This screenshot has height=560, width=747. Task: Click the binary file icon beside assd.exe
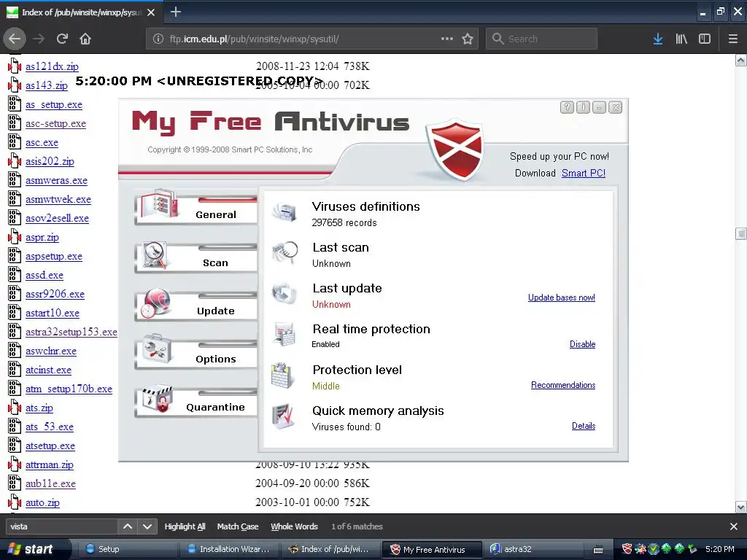(x=15, y=275)
